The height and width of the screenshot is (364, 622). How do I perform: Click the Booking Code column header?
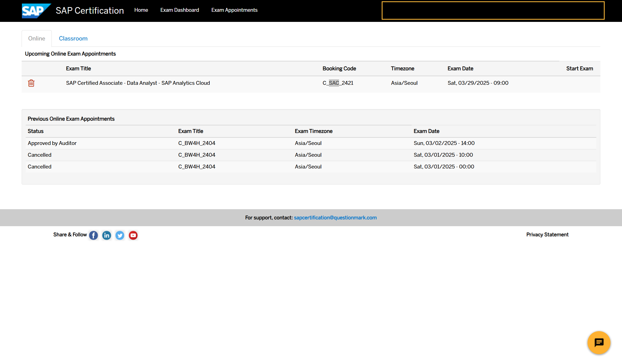coord(339,68)
